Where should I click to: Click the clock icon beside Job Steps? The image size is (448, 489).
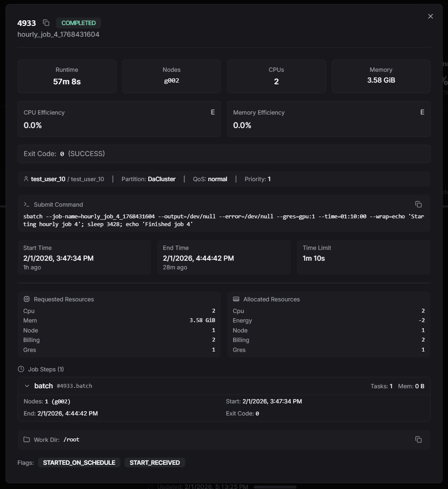(21, 369)
